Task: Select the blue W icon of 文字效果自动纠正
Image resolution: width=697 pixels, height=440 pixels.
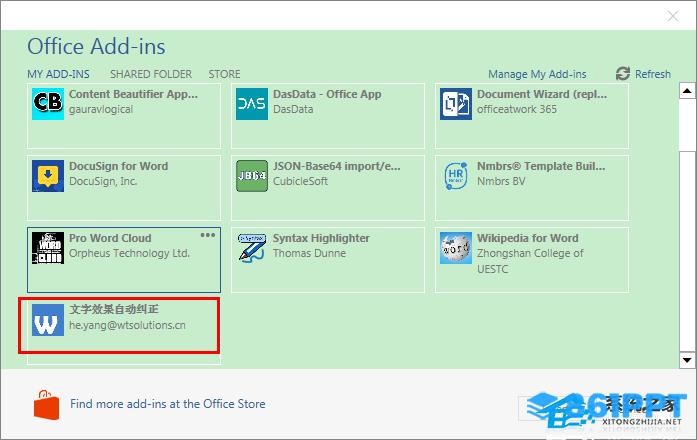Action: point(48,320)
